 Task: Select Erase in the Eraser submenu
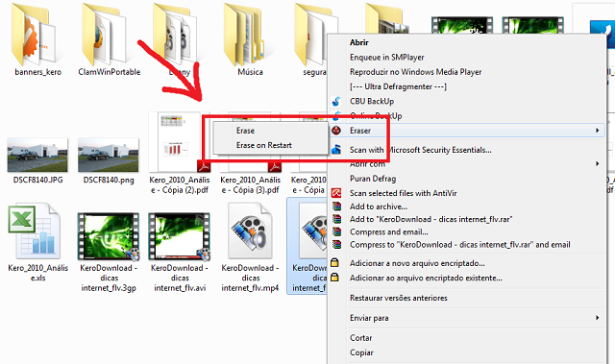click(x=246, y=131)
